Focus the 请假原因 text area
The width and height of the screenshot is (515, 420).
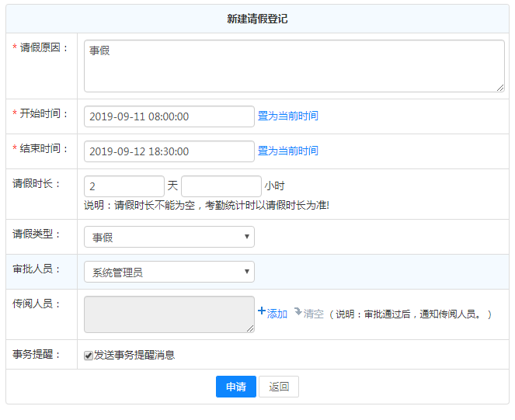pos(294,66)
